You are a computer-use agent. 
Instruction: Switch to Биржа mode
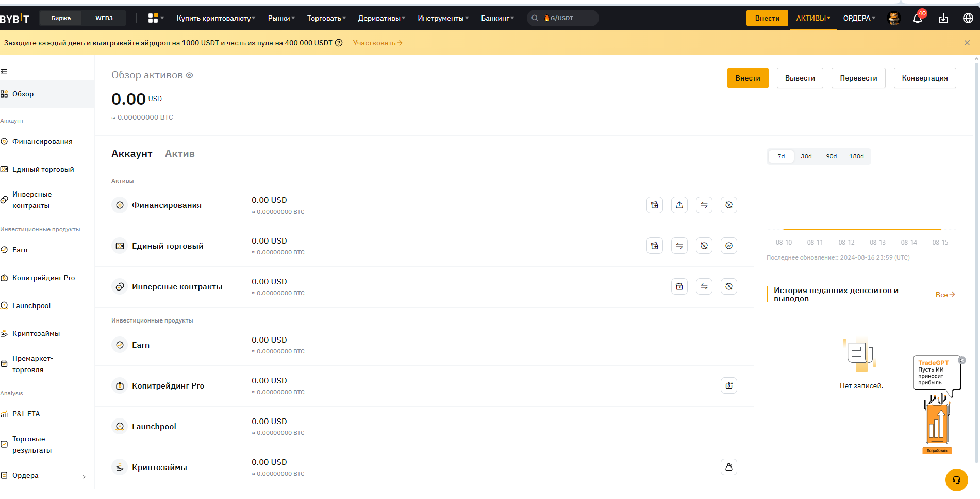click(x=61, y=18)
